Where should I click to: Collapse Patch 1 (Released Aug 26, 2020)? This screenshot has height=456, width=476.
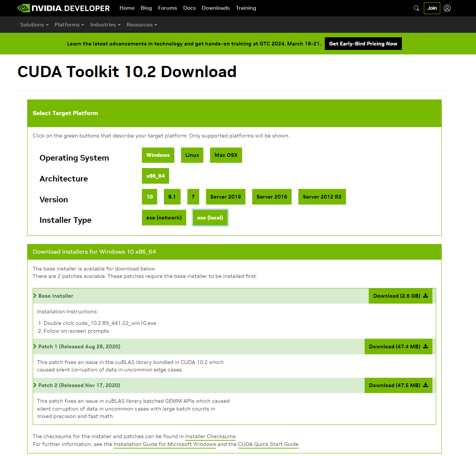point(77,346)
